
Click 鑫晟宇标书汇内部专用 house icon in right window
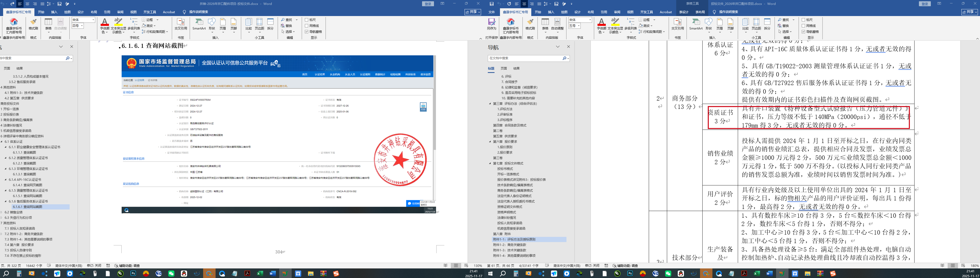511,22
